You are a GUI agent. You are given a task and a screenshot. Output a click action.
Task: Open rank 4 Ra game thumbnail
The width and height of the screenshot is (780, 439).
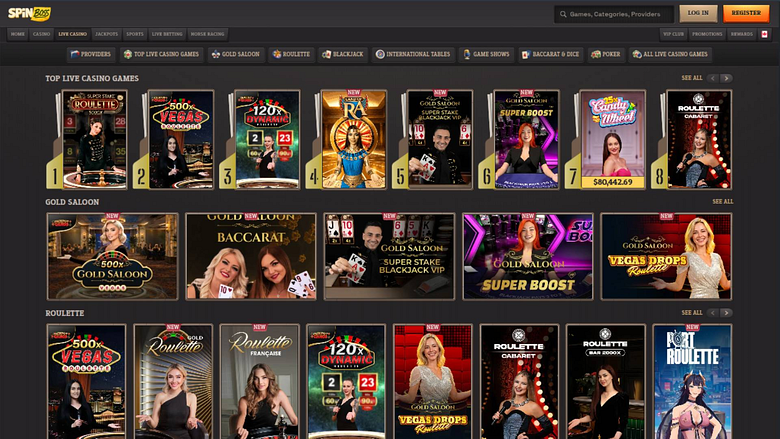coord(354,139)
